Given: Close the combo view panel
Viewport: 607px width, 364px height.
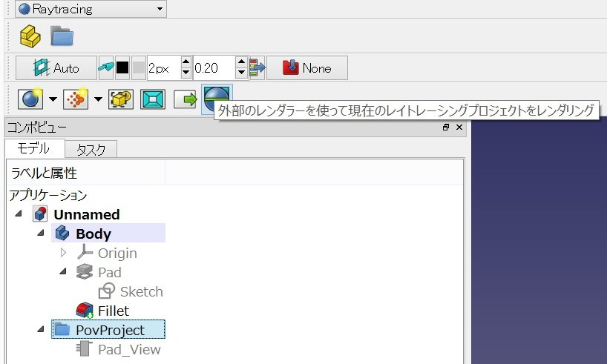Looking at the screenshot, I should click(459, 128).
